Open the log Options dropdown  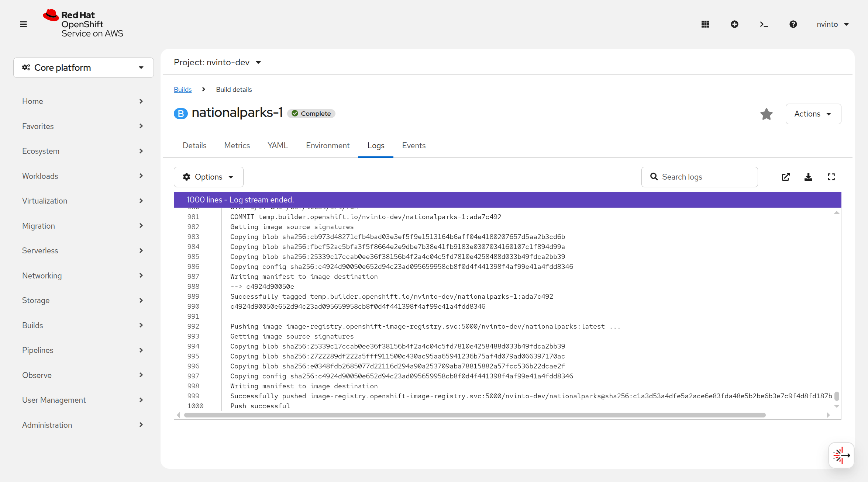pyautogui.click(x=209, y=177)
